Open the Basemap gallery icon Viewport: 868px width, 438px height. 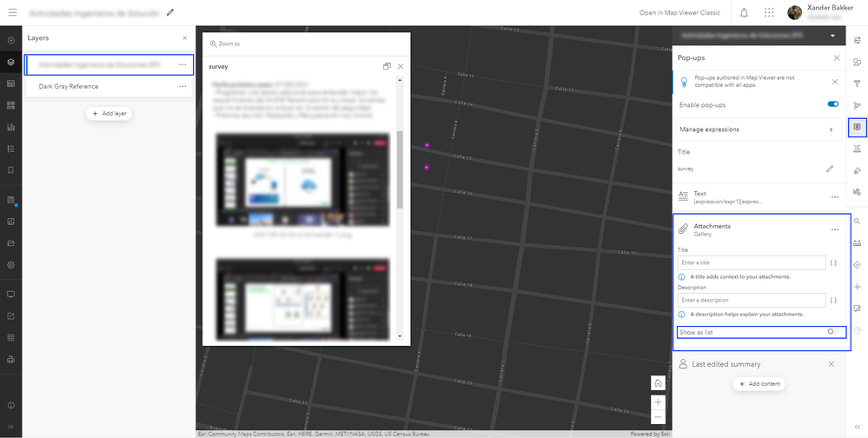click(x=10, y=105)
